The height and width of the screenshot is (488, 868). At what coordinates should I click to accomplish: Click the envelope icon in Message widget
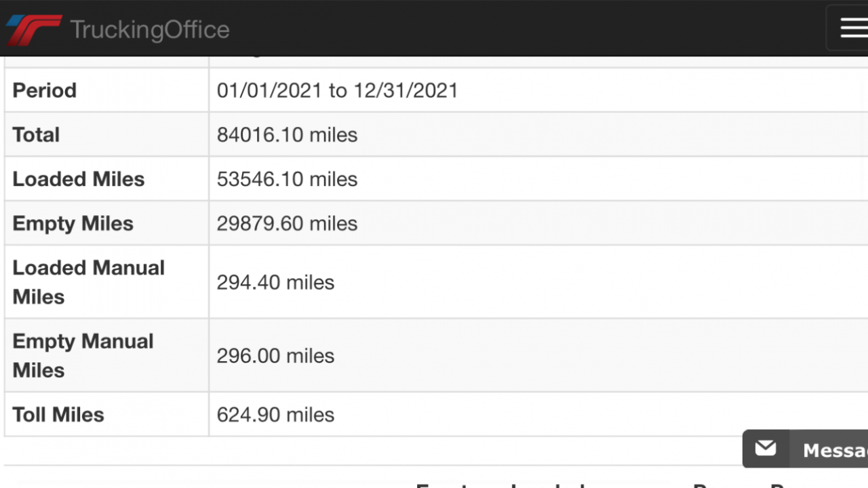click(766, 449)
